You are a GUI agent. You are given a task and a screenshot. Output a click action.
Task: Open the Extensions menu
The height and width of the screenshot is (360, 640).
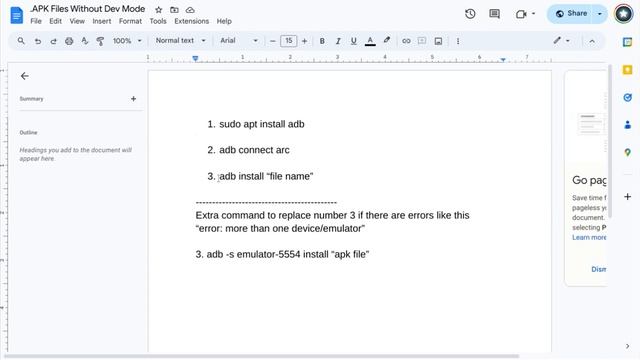click(191, 21)
